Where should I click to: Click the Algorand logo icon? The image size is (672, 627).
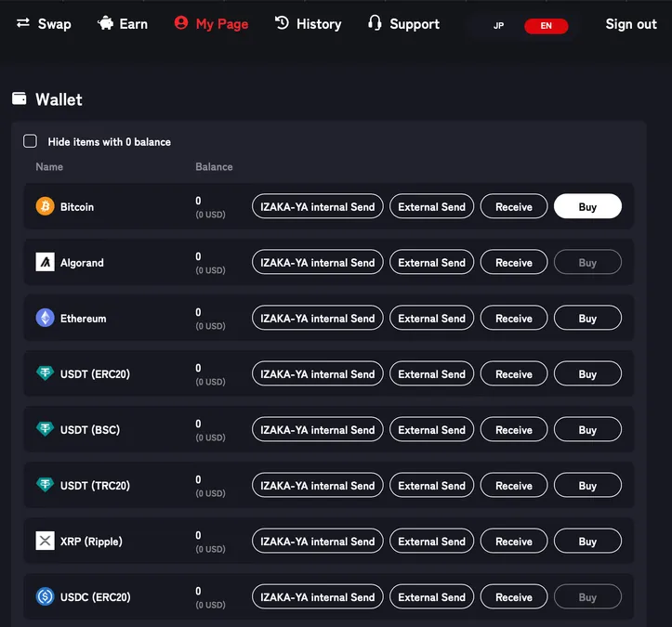[x=45, y=262]
